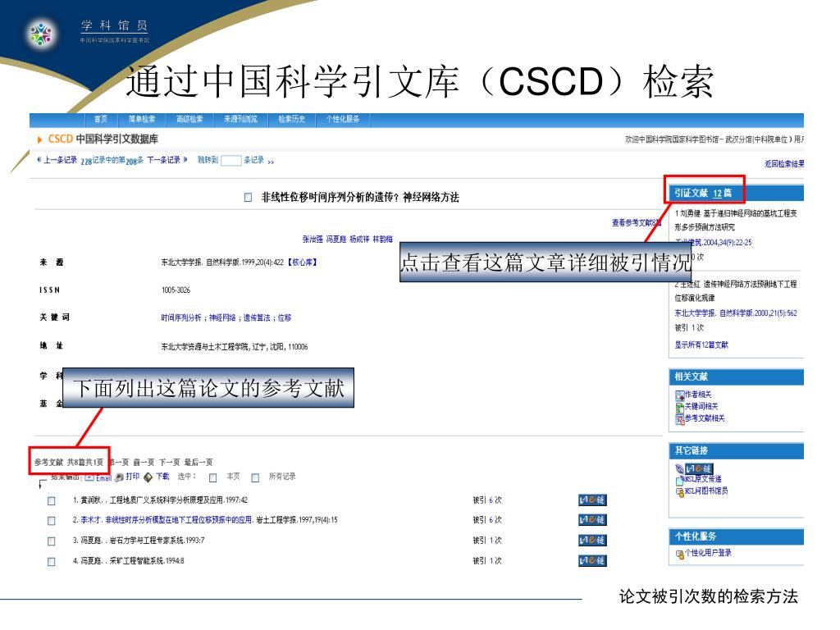Click the download icon beside 下载
This screenshot has width=840, height=630.
tap(148, 477)
